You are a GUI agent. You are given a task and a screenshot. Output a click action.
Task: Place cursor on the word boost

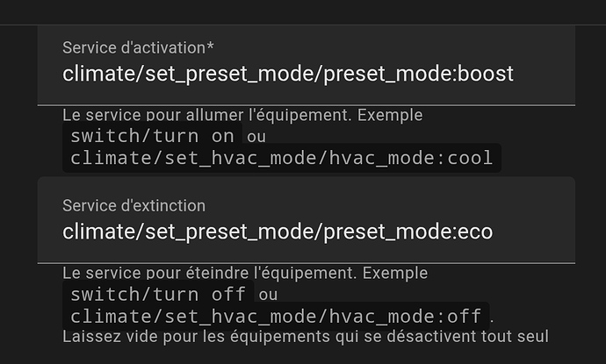[485, 74]
